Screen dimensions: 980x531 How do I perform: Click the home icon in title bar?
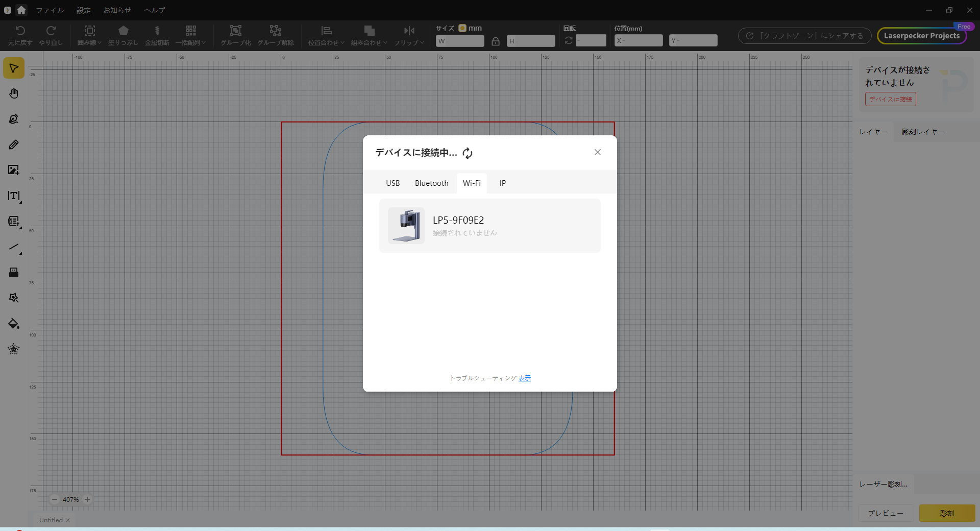tap(21, 10)
